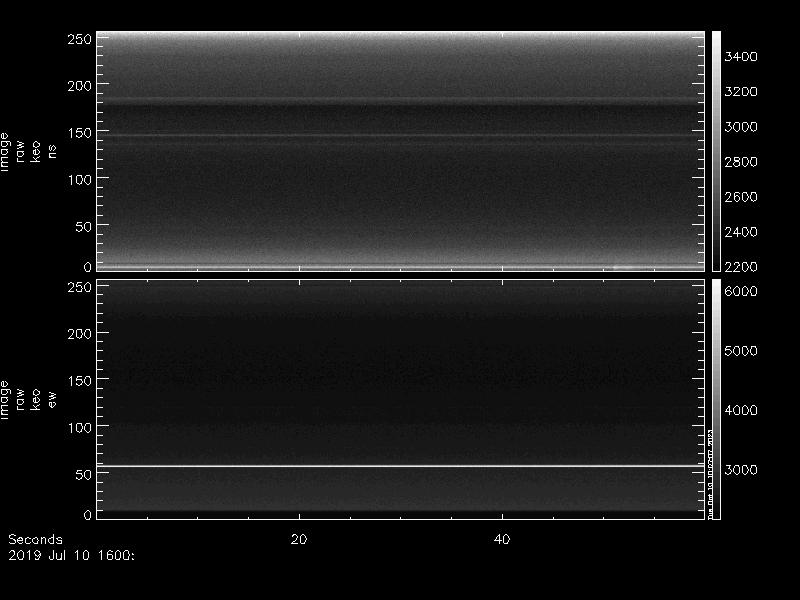This screenshot has height=600, width=800.
Task: Click y-axis tick '100' of ns keogram
Action: coord(80,180)
